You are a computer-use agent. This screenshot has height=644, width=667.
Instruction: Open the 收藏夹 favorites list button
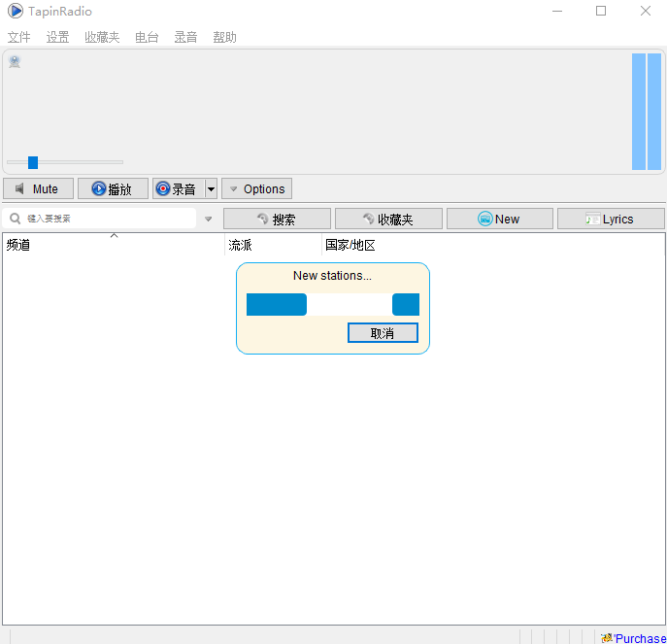pyautogui.click(x=388, y=219)
